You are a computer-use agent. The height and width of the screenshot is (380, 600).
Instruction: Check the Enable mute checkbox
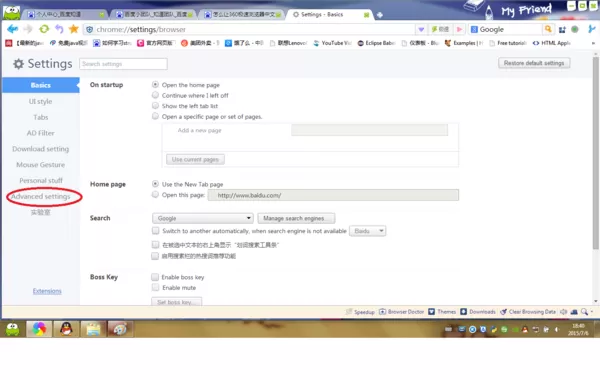(x=155, y=287)
